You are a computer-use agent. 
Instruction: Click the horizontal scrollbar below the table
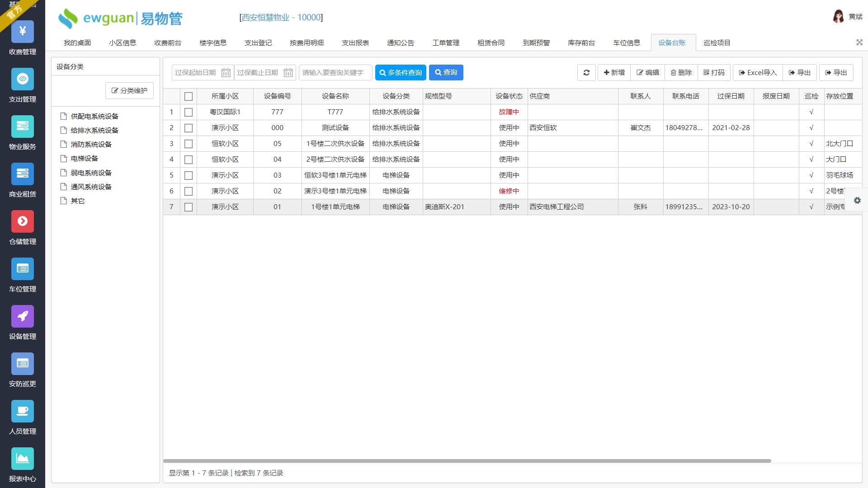click(467, 461)
